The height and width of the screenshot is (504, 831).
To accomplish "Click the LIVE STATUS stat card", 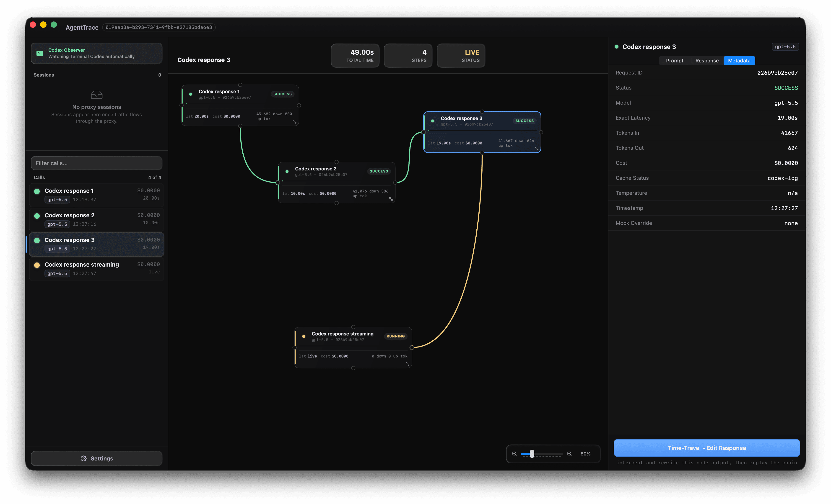I will click(461, 56).
